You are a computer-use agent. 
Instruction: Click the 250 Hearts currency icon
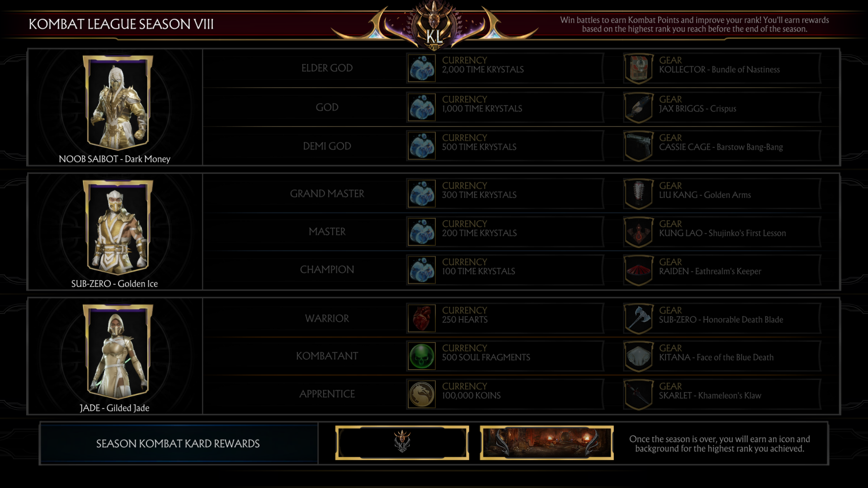coord(421,318)
